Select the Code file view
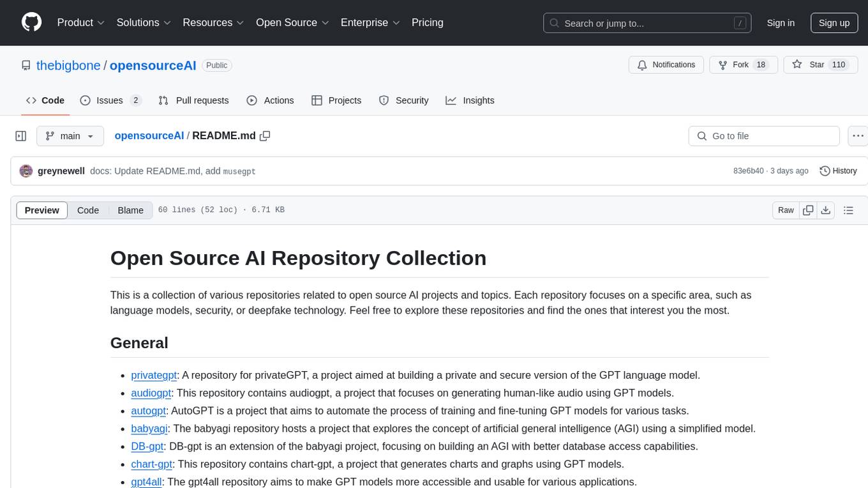The image size is (868, 488). pyautogui.click(x=88, y=210)
